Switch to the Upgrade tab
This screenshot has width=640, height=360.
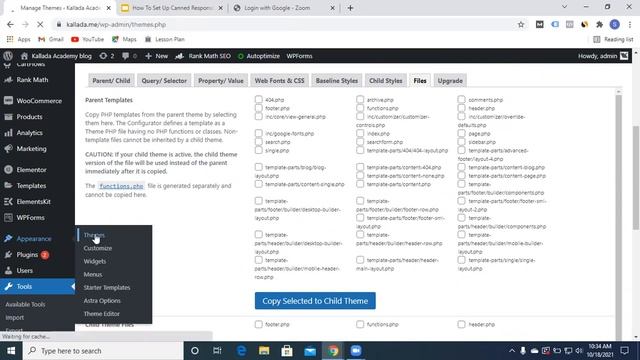pyautogui.click(x=450, y=81)
